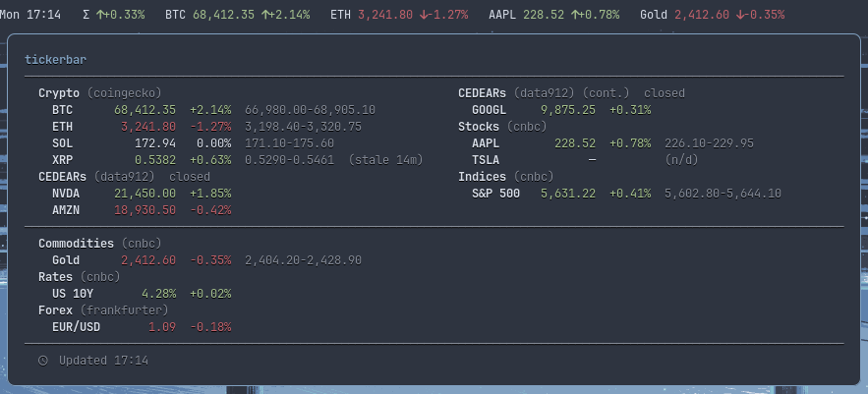Click EUR/USD change -0.18%
868x394 pixels.
[x=210, y=327]
